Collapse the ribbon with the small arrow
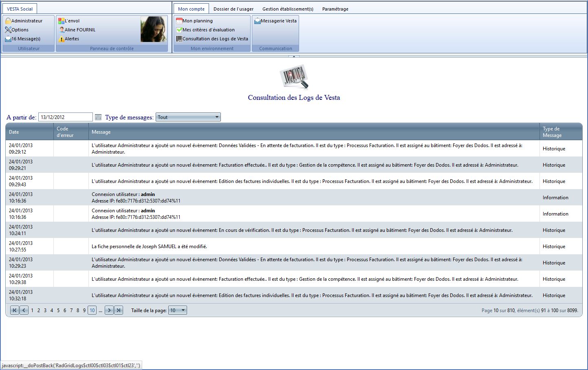 click(x=294, y=56)
